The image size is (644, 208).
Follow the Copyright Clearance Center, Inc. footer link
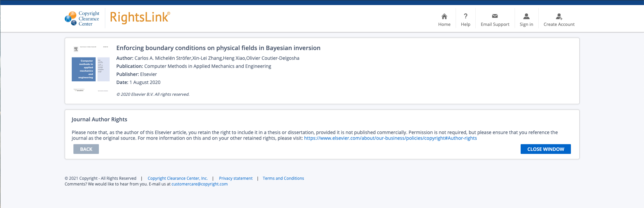click(x=178, y=178)
